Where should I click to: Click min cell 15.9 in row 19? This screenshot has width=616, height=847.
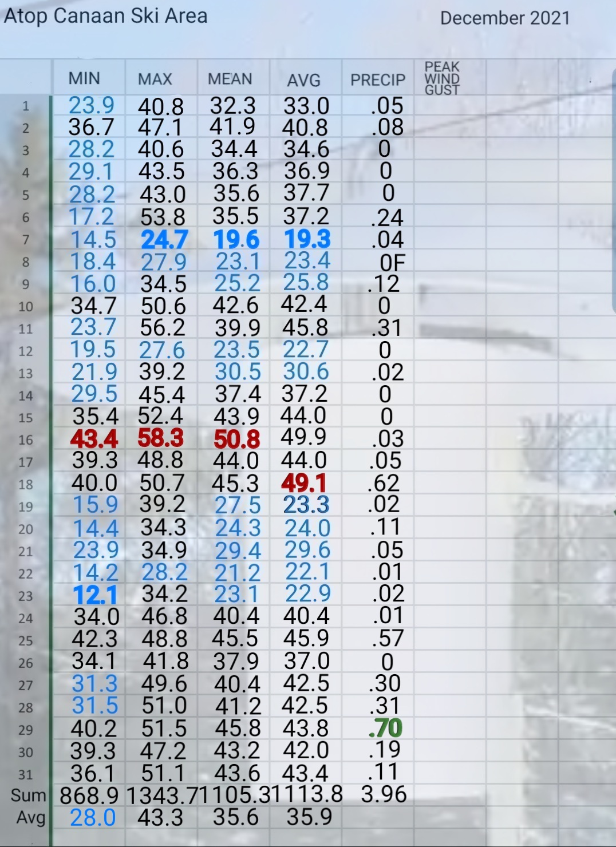pyautogui.click(x=96, y=505)
